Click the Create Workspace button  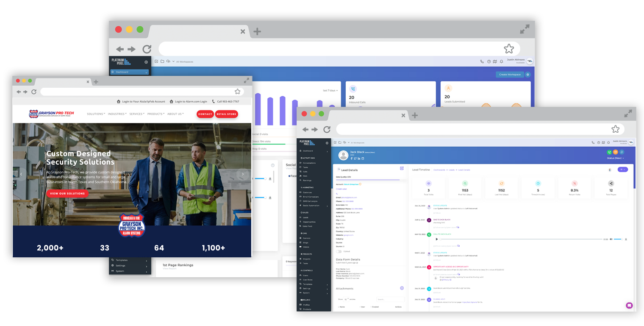510,75
